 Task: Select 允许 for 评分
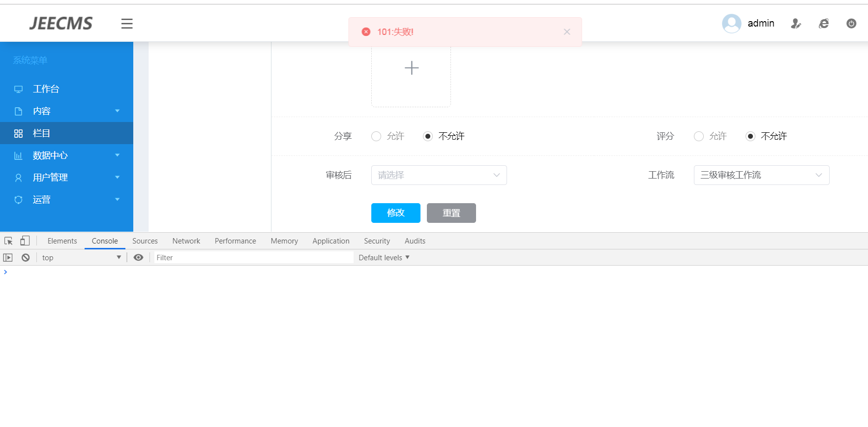click(699, 136)
